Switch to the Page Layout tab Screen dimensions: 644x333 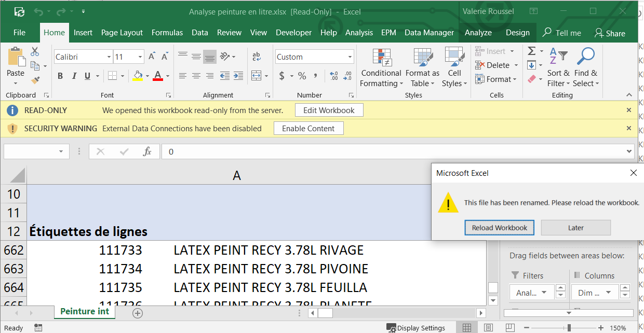122,33
